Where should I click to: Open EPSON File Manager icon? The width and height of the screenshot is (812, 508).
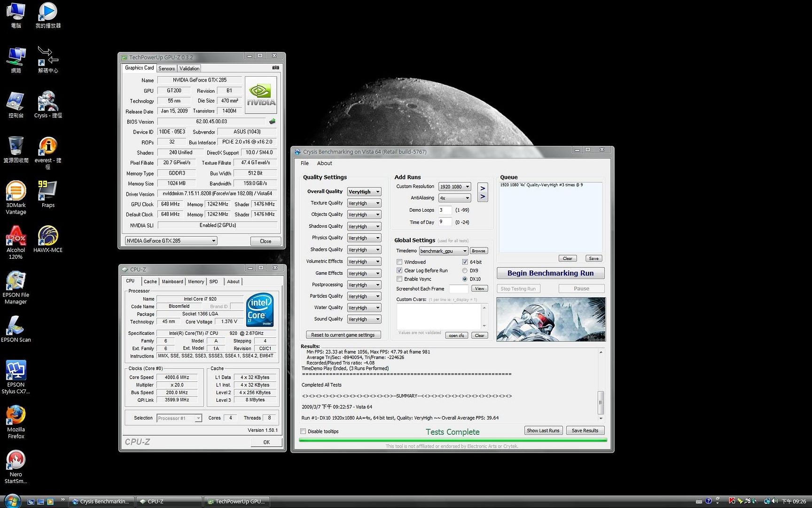click(16, 287)
